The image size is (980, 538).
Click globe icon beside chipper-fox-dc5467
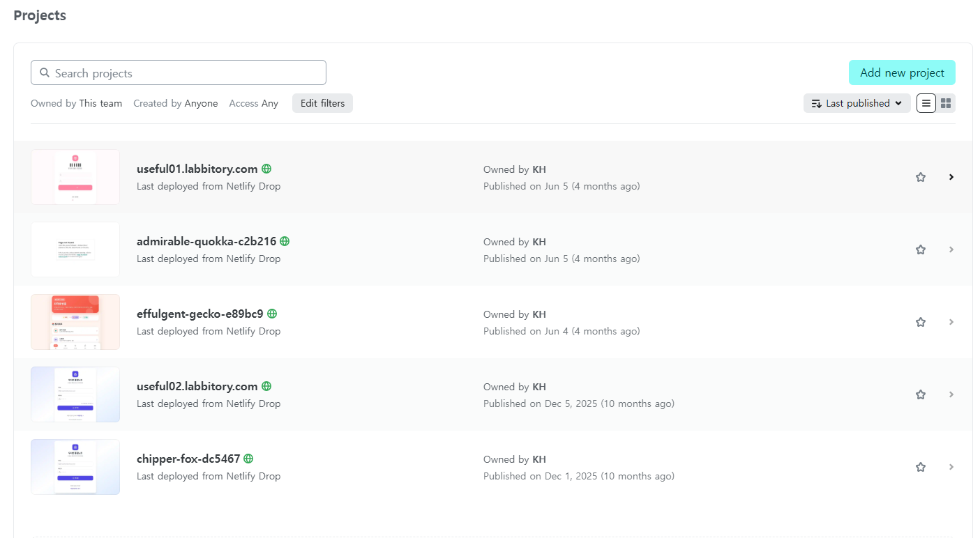pos(248,459)
